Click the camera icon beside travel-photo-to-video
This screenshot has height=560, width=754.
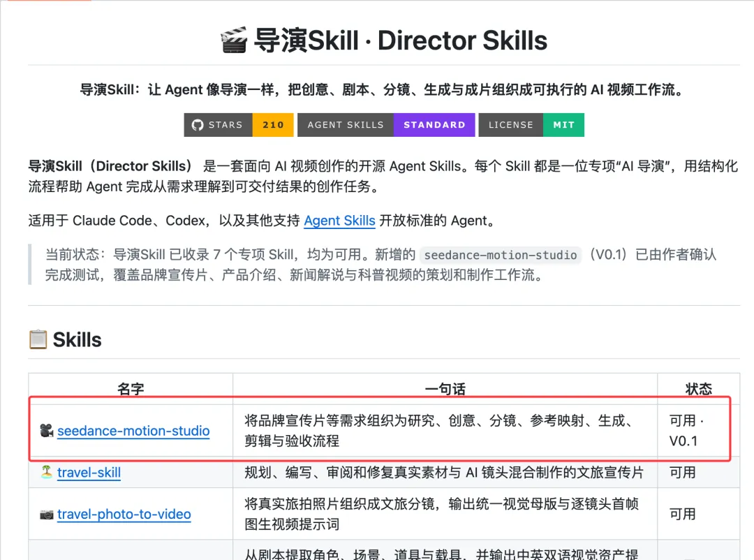coord(47,515)
